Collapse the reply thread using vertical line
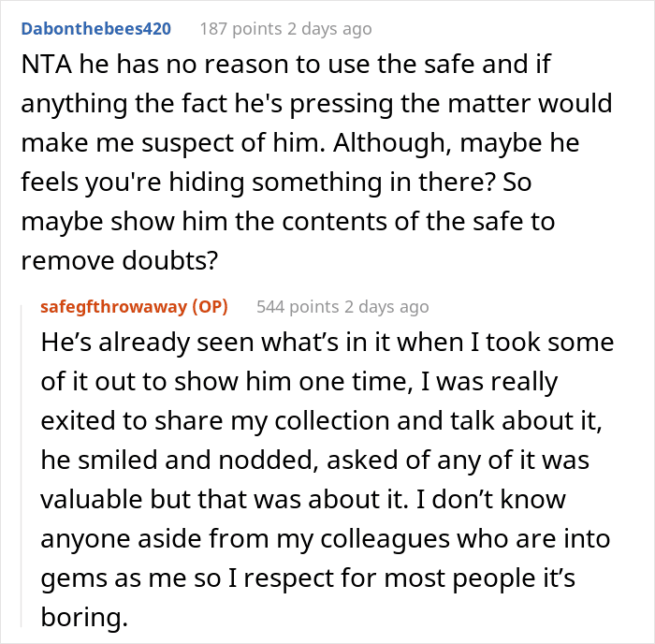Viewport: 655px width, 644px height. pos(22,466)
